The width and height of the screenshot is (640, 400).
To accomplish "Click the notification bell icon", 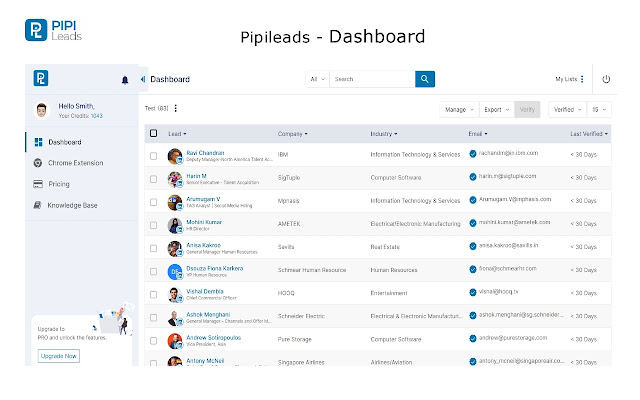I will (x=125, y=79).
